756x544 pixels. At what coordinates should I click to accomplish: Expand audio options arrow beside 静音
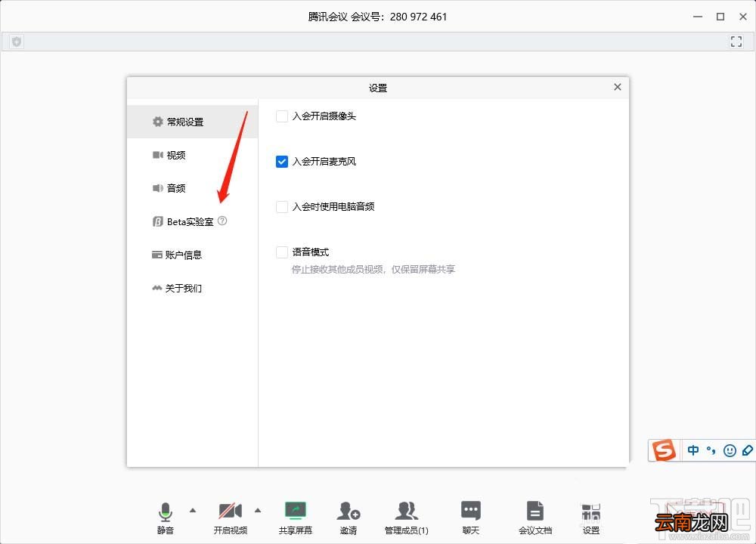[x=193, y=510]
